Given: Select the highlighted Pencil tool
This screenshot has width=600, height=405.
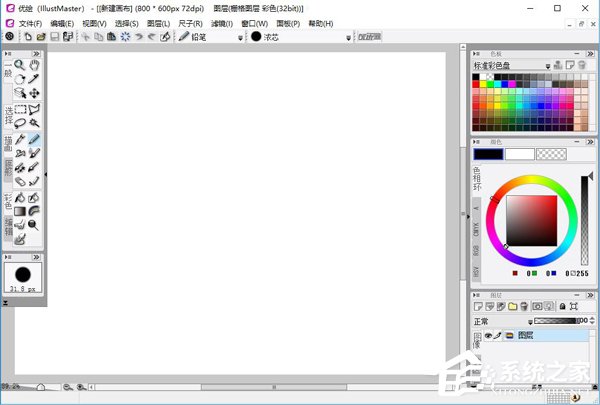Looking at the screenshot, I should coord(34,139).
